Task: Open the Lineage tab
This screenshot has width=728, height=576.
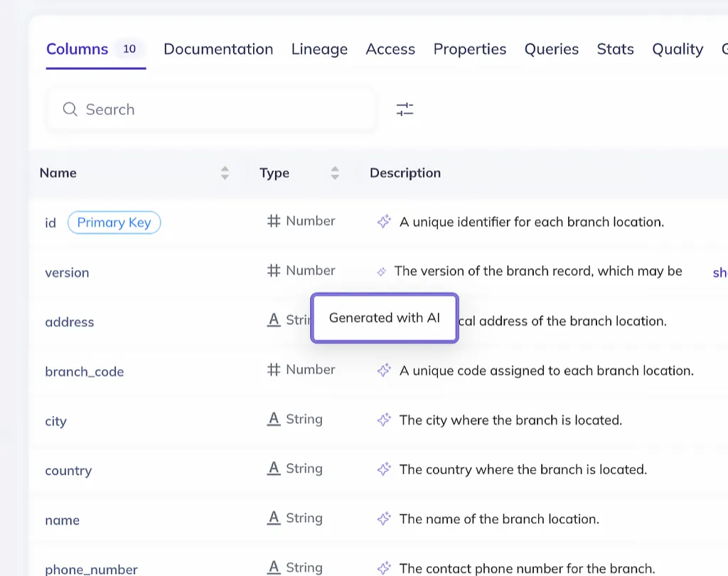Action: point(319,49)
